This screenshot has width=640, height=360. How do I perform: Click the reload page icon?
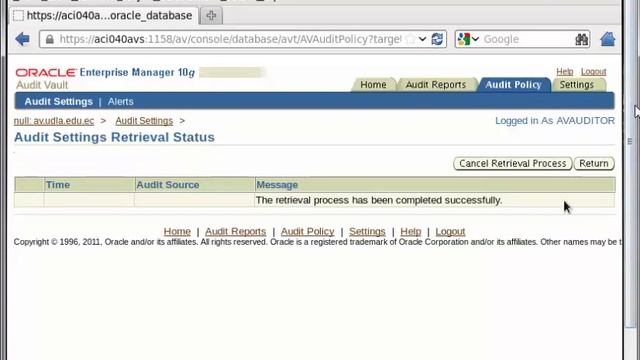click(x=437, y=39)
